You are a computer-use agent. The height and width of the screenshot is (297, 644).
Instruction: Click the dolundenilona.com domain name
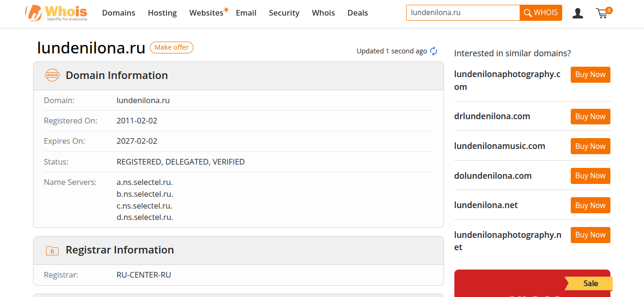point(493,176)
